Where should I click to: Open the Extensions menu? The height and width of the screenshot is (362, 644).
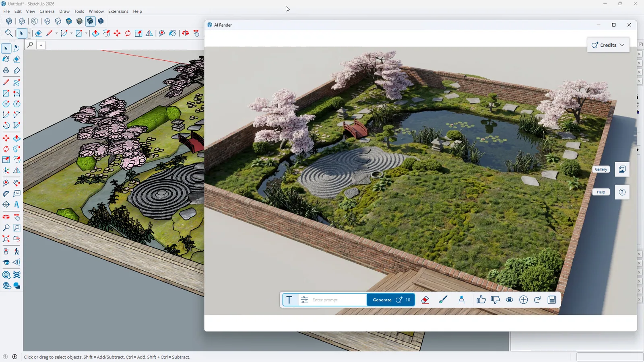[x=118, y=11]
